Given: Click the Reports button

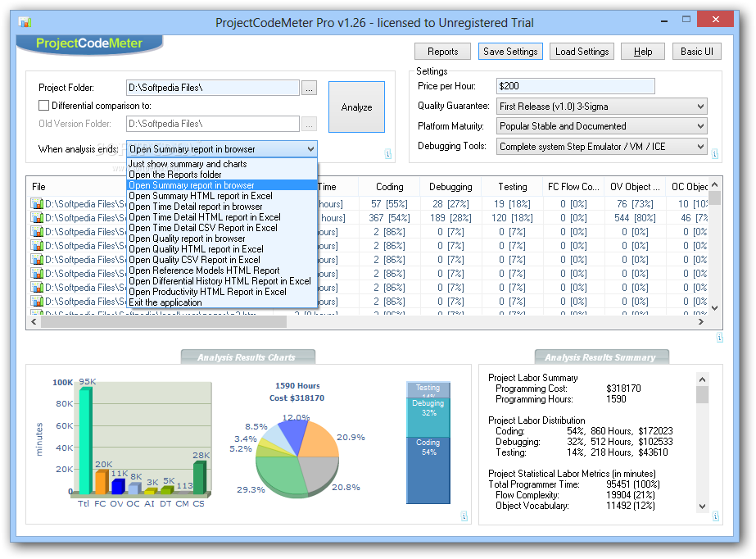Looking at the screenshot, I should tap(442, 52).
